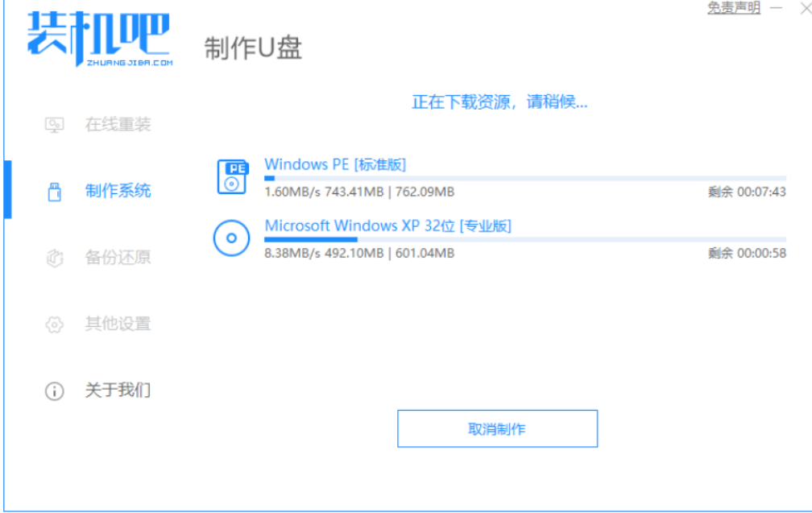The height and width of the screenshot is (513, 812).
Task: Click the Windows XP download progress bar
Action: [x=525, y=240]
